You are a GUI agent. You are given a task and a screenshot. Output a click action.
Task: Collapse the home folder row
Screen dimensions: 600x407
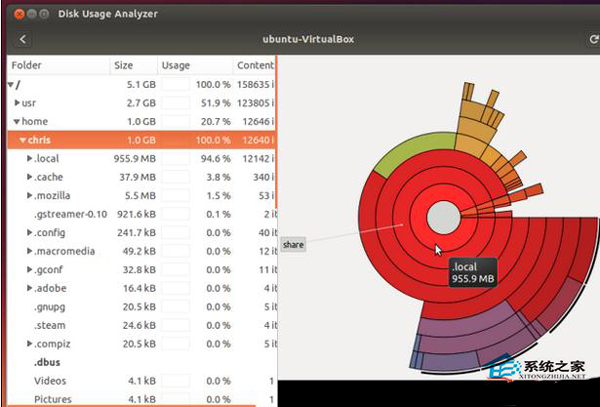click(x=17, y=122)
